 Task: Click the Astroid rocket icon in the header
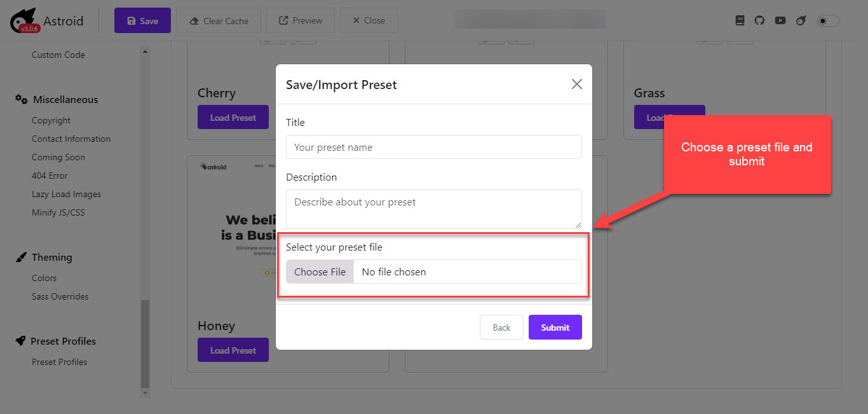tap(801, 20)
